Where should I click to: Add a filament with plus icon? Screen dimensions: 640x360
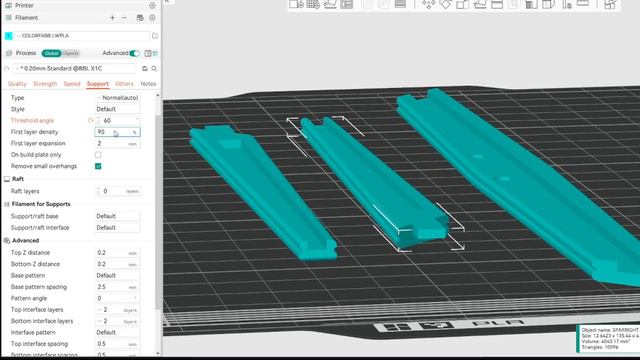(x=112, y=18)
